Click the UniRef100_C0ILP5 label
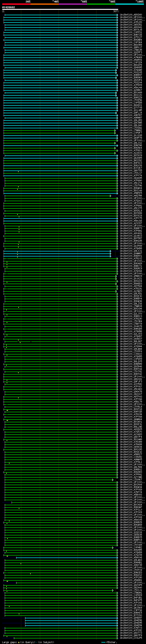This screenshot has height=644, width=146. (131, 638)
